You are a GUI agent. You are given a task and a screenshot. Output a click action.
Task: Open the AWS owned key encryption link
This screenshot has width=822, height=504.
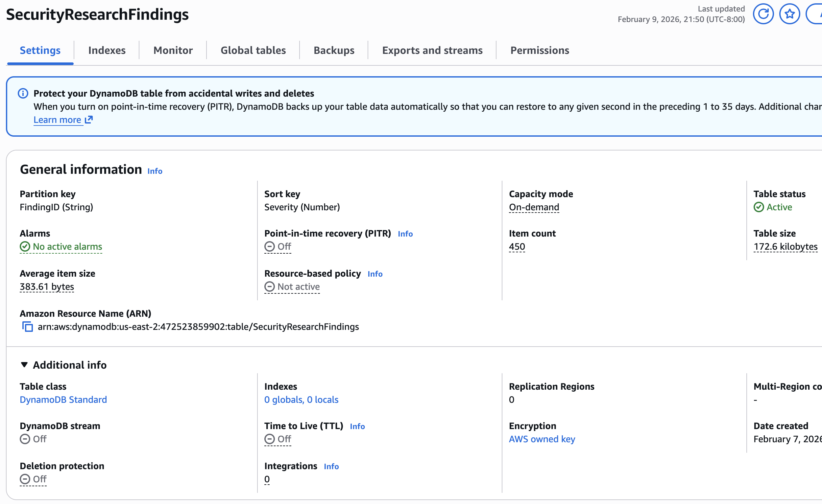tap(542, 439)
